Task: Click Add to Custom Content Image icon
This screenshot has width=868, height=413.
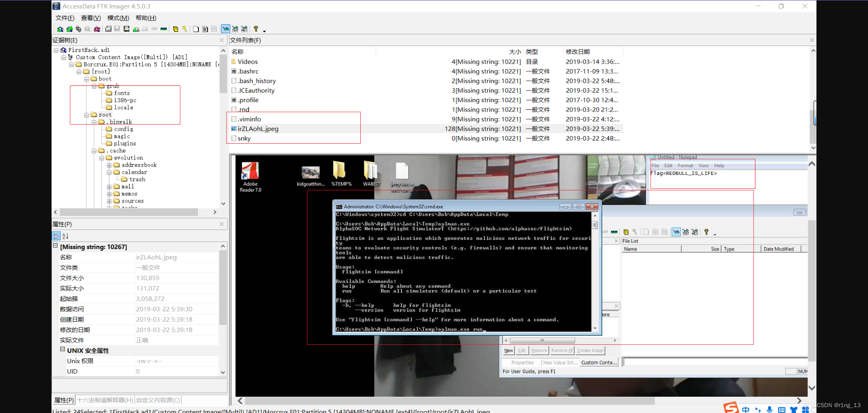Action: 136,29
